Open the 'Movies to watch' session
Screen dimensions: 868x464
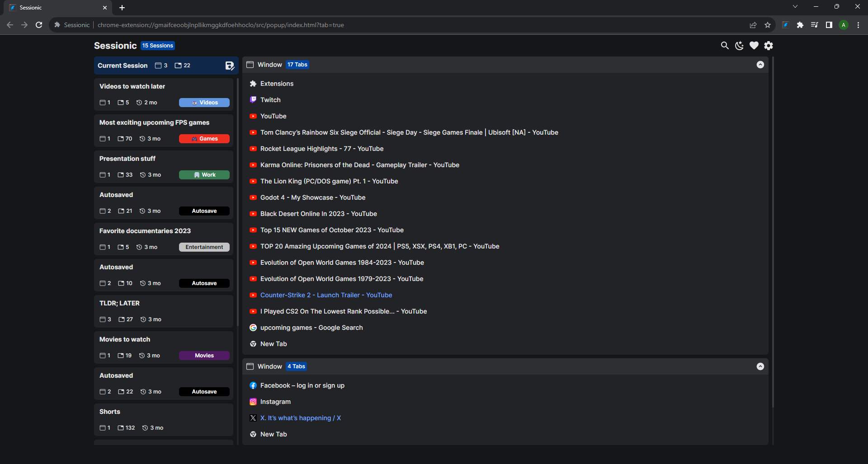click(x=164, y=347)
